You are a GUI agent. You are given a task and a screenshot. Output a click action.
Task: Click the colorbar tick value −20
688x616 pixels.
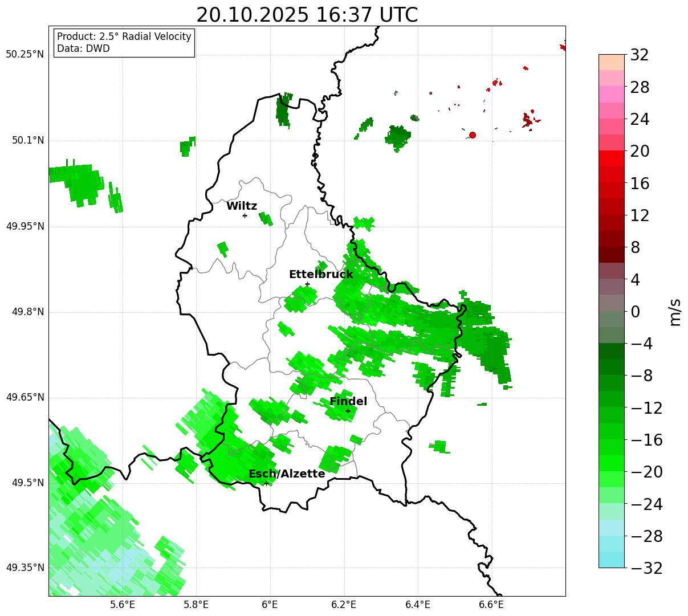pos(646,472)
